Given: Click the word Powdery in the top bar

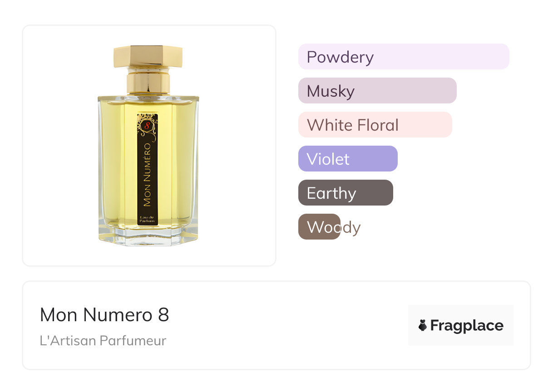Looking at the screenshot, I should tap(340, 57).
